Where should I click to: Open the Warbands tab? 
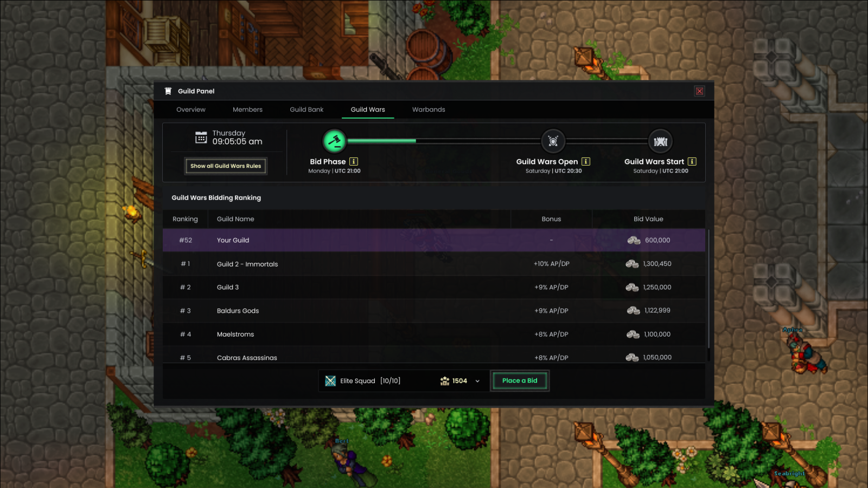(x=429, y=110)
